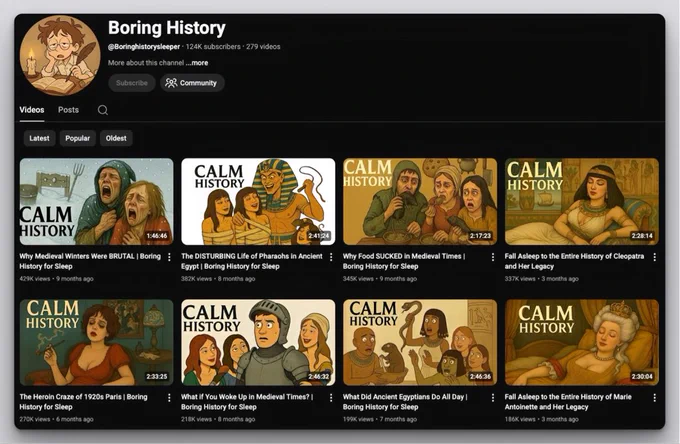This screenshot has height=444, width=680.
Task: Click '270K views' under Heroin Craze video
Action: coord(35,419)
